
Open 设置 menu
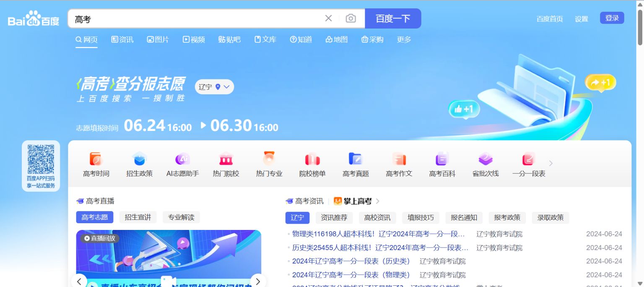point(582,19)
